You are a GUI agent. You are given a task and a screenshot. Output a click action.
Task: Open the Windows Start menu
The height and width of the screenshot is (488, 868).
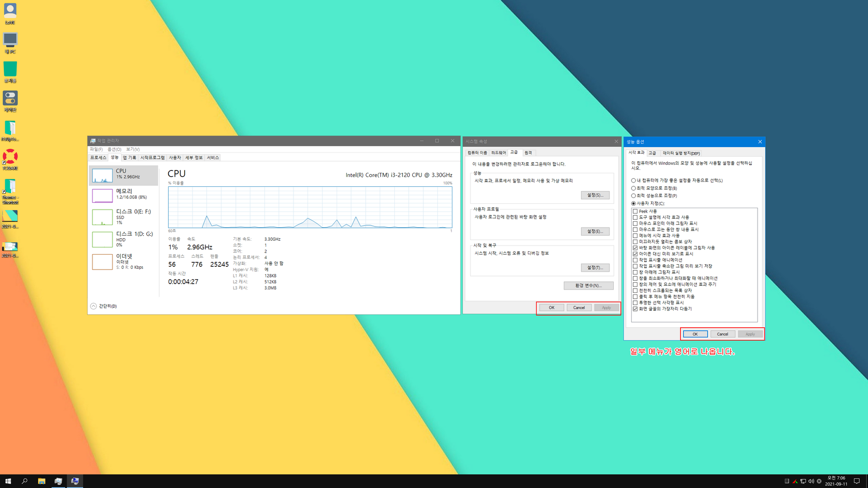coord(8,481)
